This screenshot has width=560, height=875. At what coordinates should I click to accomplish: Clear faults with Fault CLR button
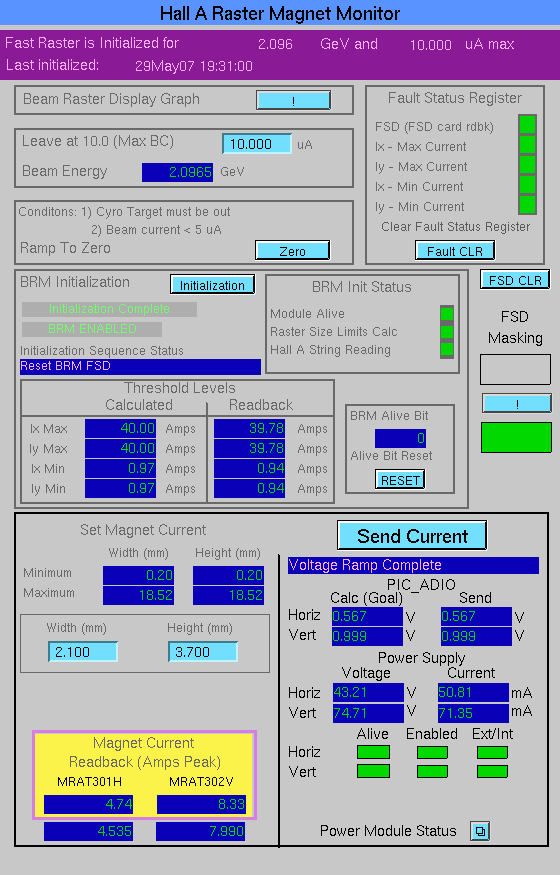pos(455,251)
